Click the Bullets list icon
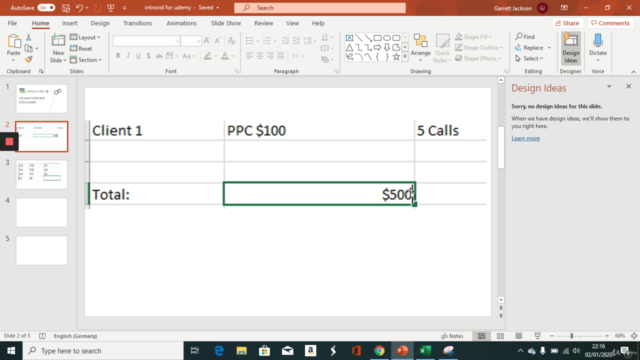Screen dimensions: 640x360 pos(249,40)
